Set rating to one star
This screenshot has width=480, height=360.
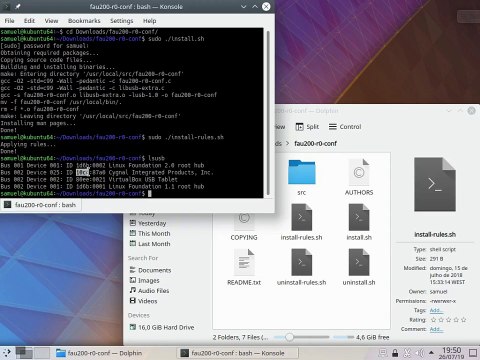coord(433,320)
